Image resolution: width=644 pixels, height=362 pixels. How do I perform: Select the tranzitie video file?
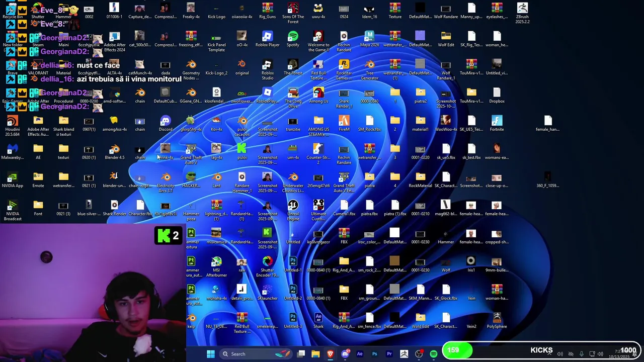[x=293, y=124]
